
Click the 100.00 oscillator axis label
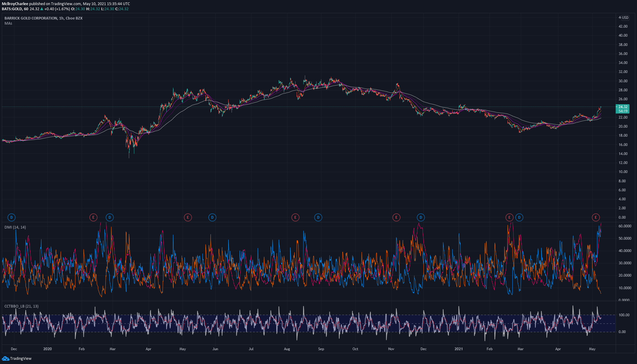(x=624, y=315)
